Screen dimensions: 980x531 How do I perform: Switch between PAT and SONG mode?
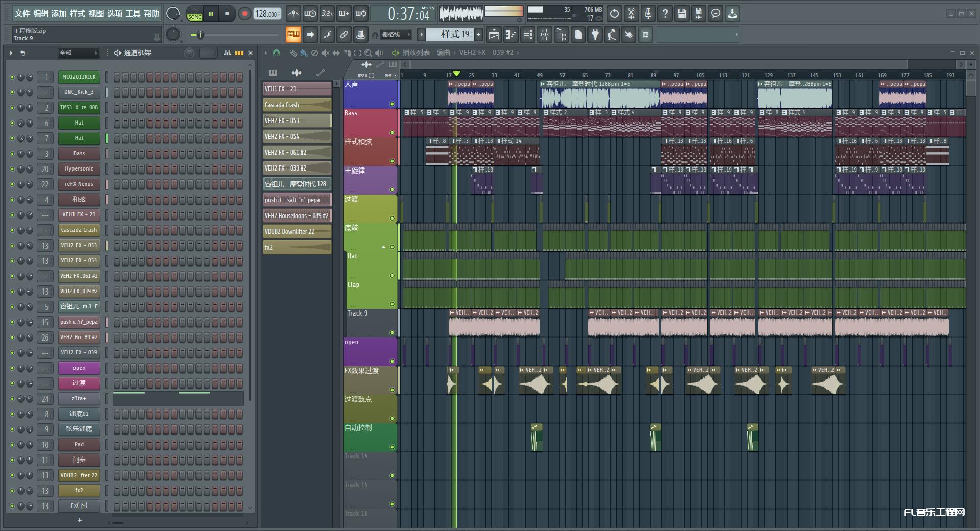point(194,14)
